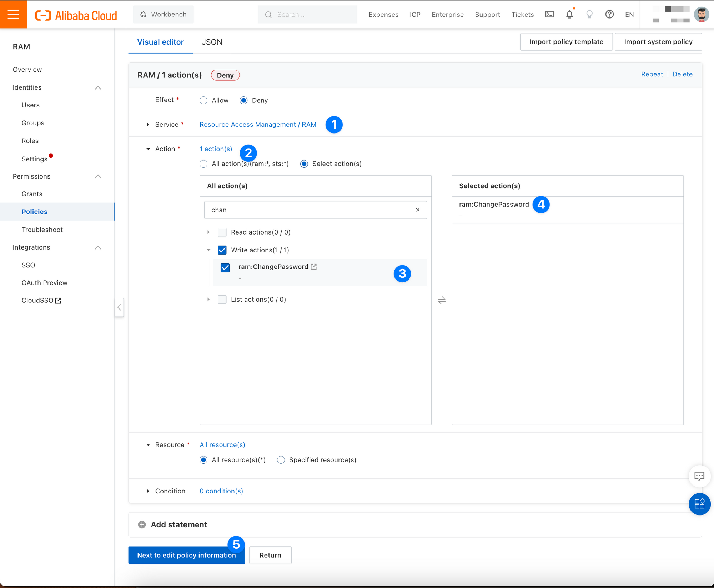Clear the action search field
The height and width of the screenshot is (588, 714).
pyautogui.click(x=417, y=210)
